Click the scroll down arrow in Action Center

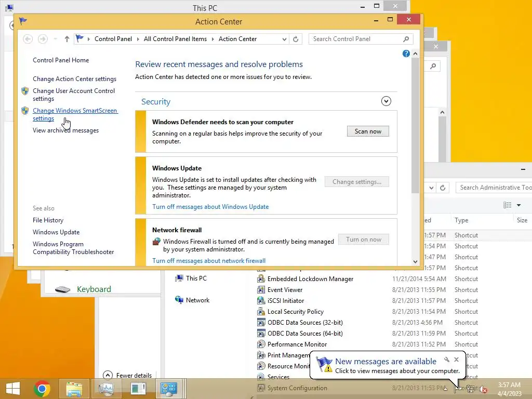(x=415, y=262)
